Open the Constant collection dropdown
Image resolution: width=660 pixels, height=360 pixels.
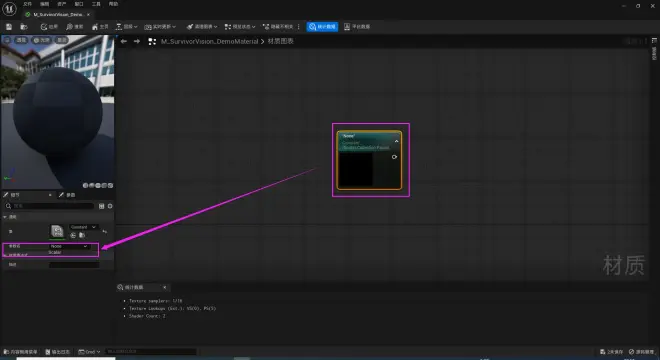[x=83, y=227]
